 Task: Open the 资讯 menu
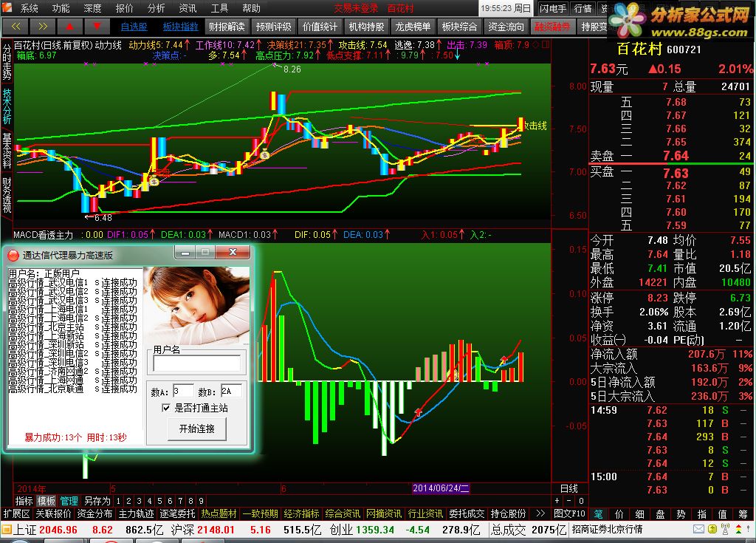point(188,8)
